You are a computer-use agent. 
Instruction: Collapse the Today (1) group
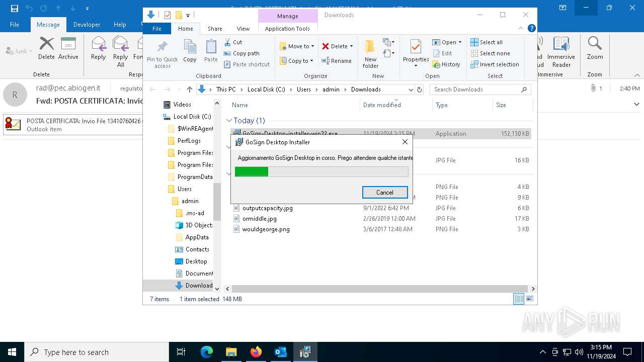(229, 121)
